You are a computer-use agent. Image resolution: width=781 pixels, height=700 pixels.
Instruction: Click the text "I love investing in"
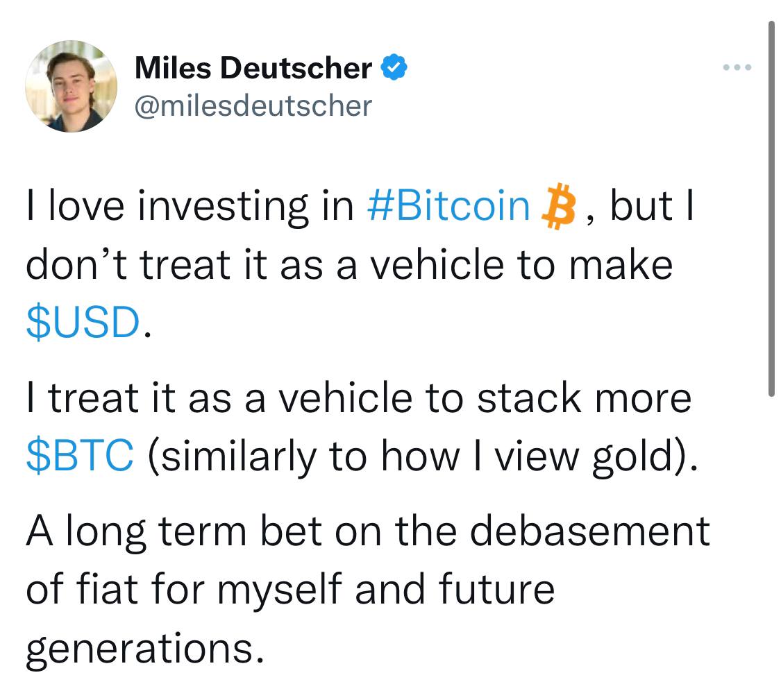pos(190,207)
